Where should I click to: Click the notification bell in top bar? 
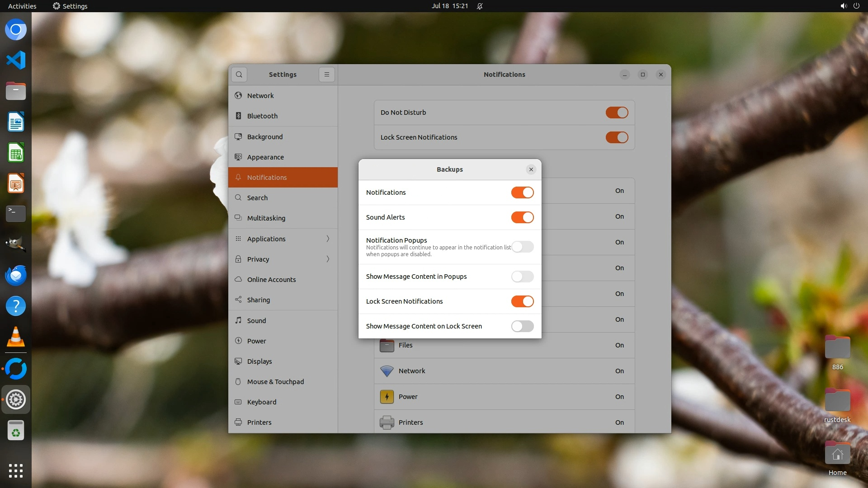pos(480,6)
